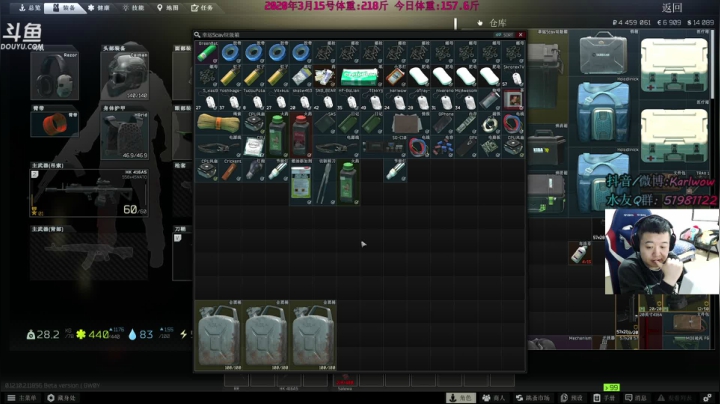Select the harwsow dogtag
The image size is (720, 404).
point(395,100)
